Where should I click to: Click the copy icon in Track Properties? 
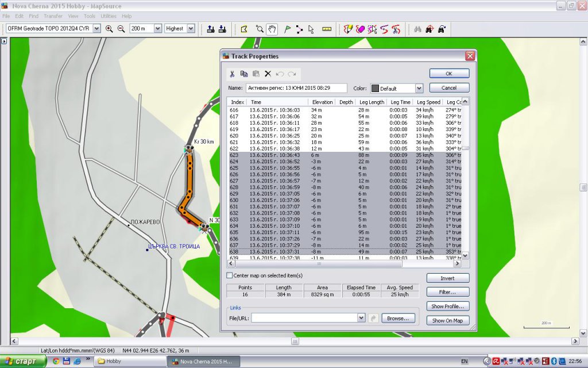(244, 74)
